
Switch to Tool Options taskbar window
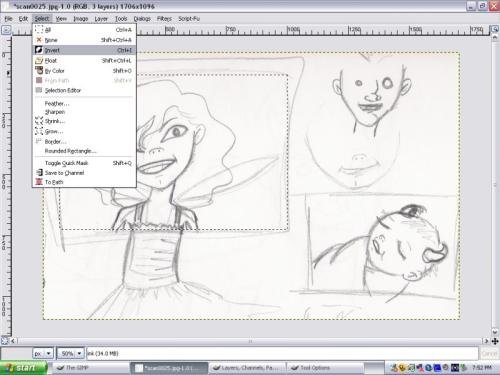point(325,368)
